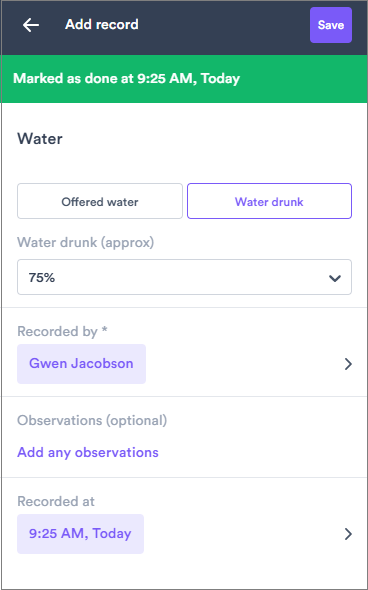Click the green Marked as done banner
This screenshot has height=590, width=368.
coord(184,79)
